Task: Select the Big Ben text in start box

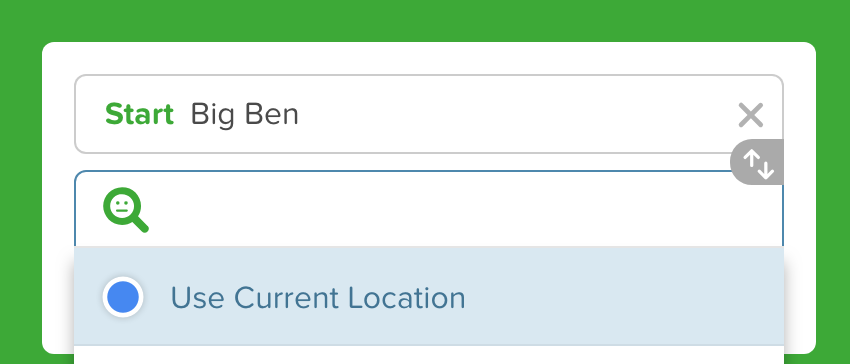Action: pyautogui.click(x=244, y=115)
